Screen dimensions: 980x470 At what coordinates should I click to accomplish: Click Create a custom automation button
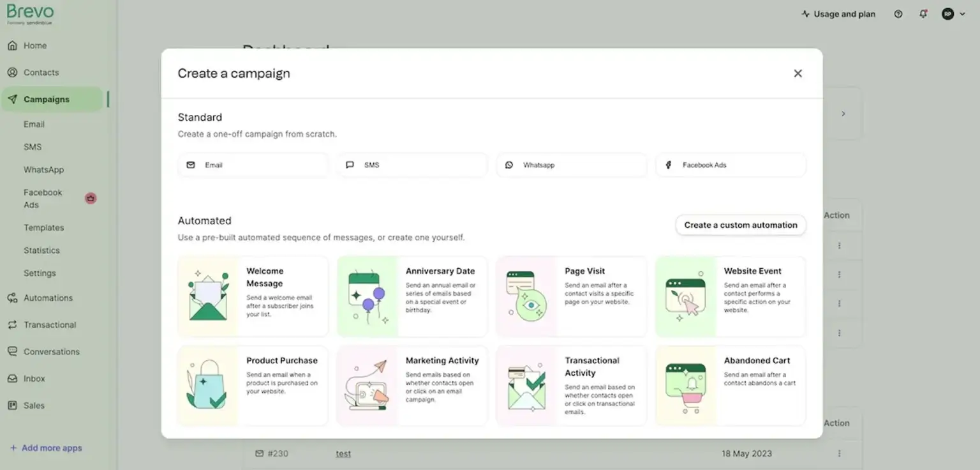pyautogui.click(x=740, y=225)
